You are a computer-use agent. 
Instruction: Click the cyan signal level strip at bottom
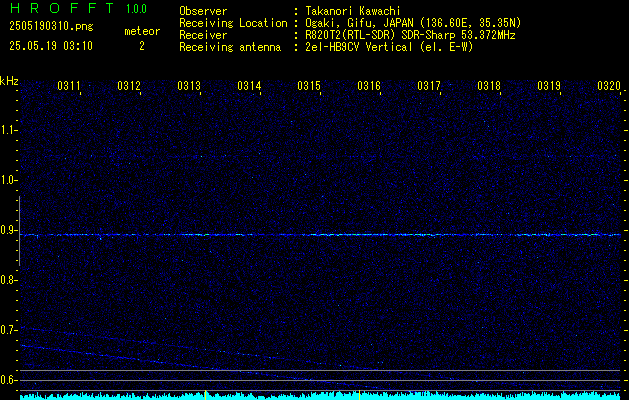pyautogui.click(x=320, y=396)
